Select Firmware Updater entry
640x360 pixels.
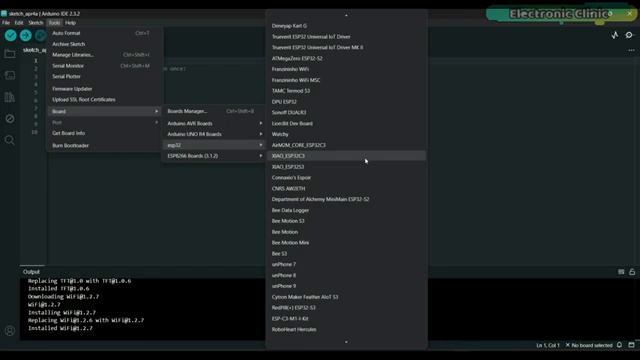104,89
